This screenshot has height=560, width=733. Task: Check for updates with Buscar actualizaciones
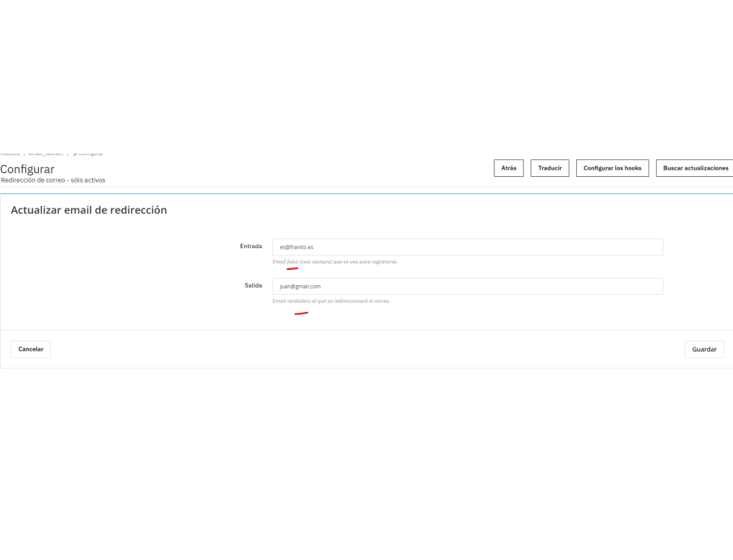695,168
